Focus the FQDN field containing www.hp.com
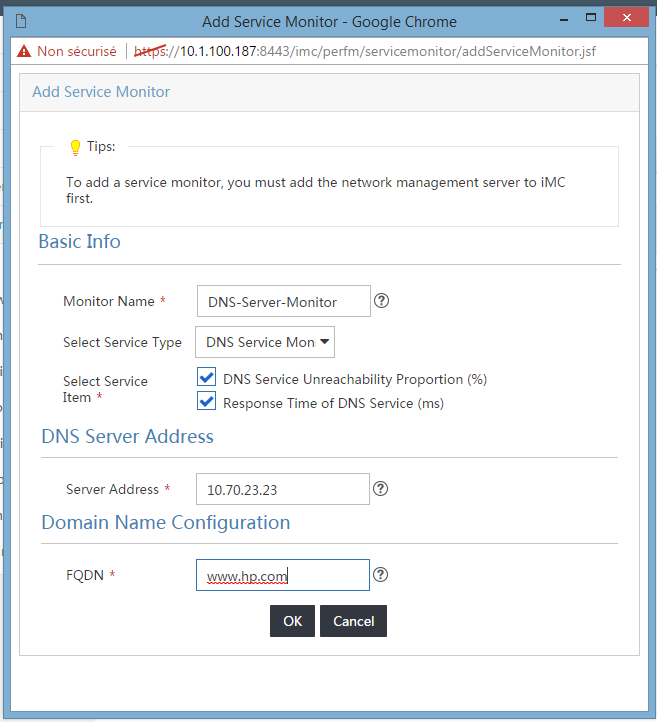Viewport: 657px width, 722px height. pyautogui.click(x=283, y=575)
